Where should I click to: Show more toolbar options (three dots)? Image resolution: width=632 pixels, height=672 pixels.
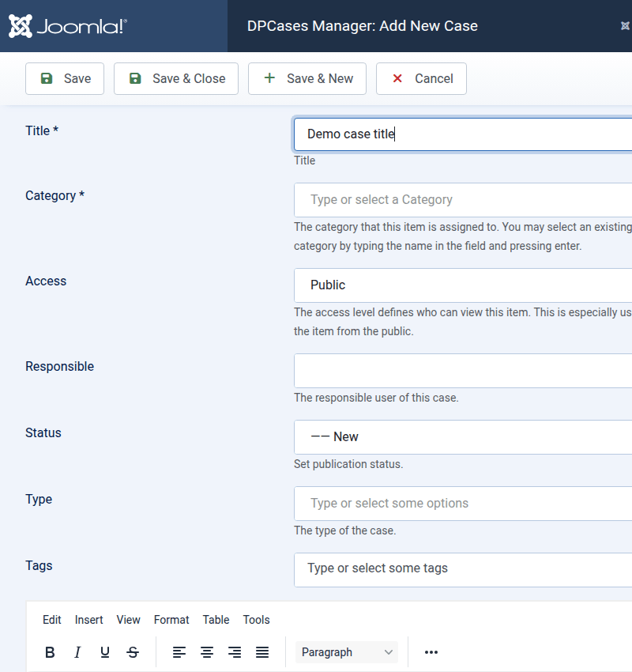pyautogui.click(x=431, y=652)
